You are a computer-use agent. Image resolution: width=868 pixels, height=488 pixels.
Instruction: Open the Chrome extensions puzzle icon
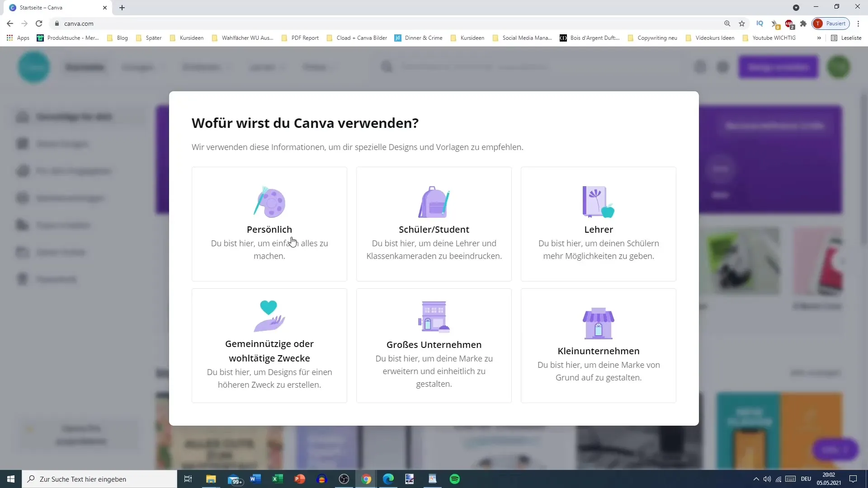pyautogui.click(x=803, y=23)
